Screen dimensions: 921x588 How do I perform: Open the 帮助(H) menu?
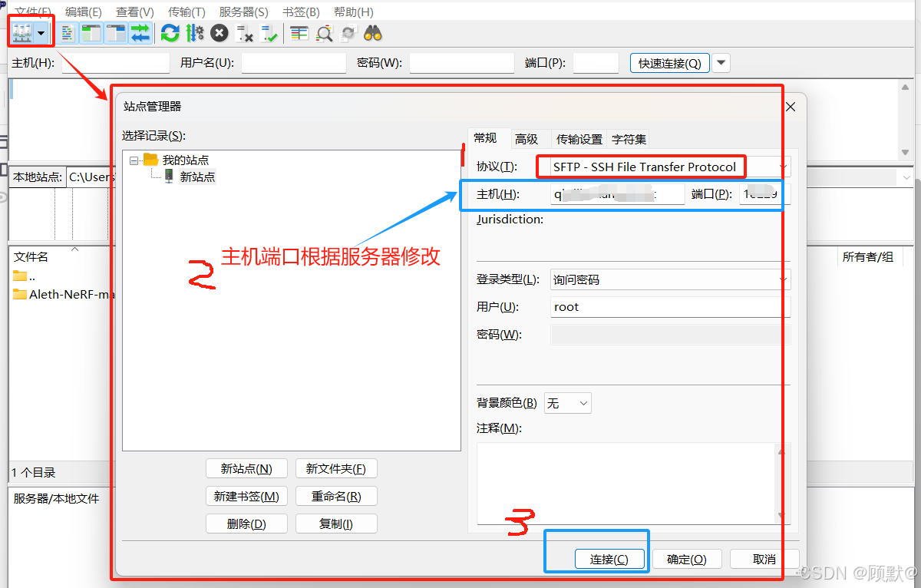[353, 12]
